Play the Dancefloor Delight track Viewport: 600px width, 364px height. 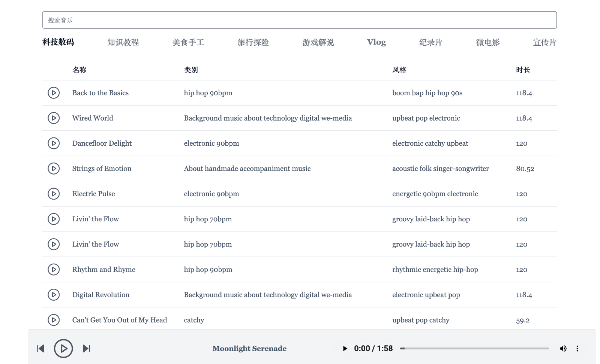(54, 143)
